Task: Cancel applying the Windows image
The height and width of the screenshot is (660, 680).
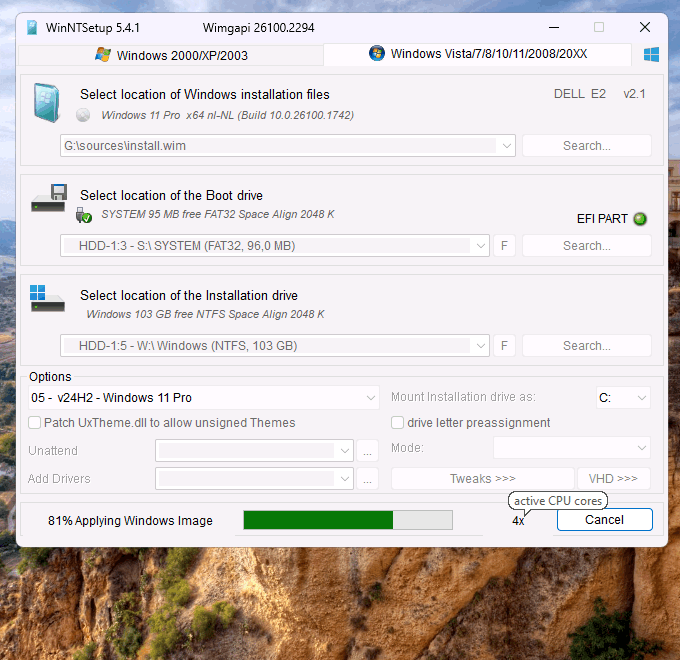Action: coord(605,520)
